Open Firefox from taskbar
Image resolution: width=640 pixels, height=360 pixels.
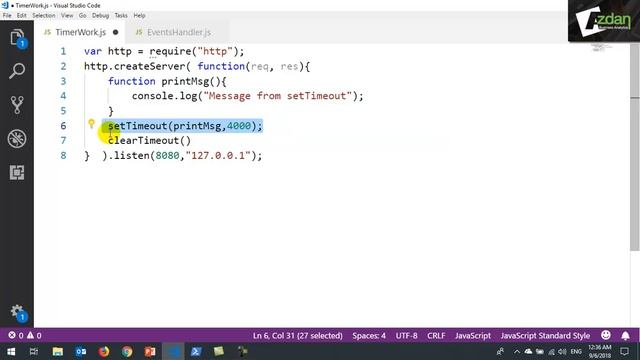104,351
